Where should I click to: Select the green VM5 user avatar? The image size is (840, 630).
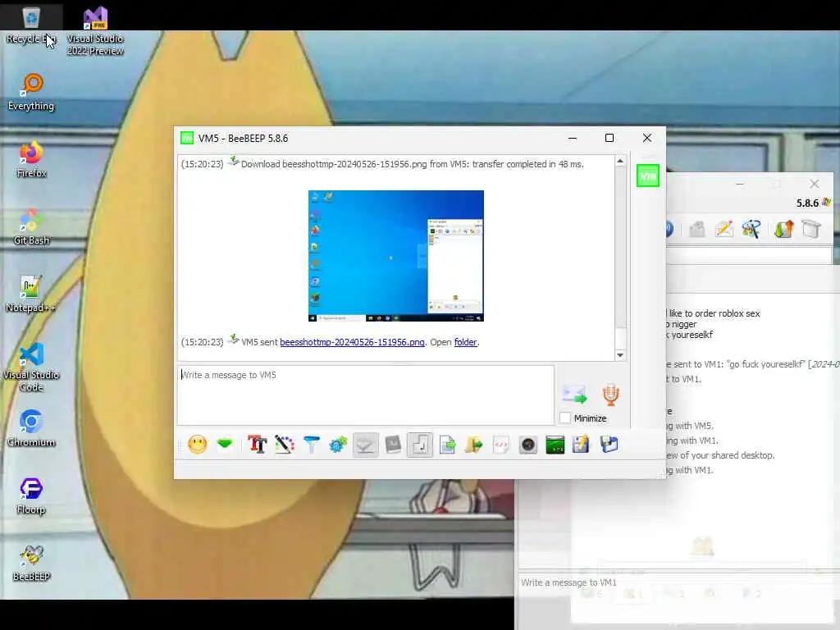point(648,176)
